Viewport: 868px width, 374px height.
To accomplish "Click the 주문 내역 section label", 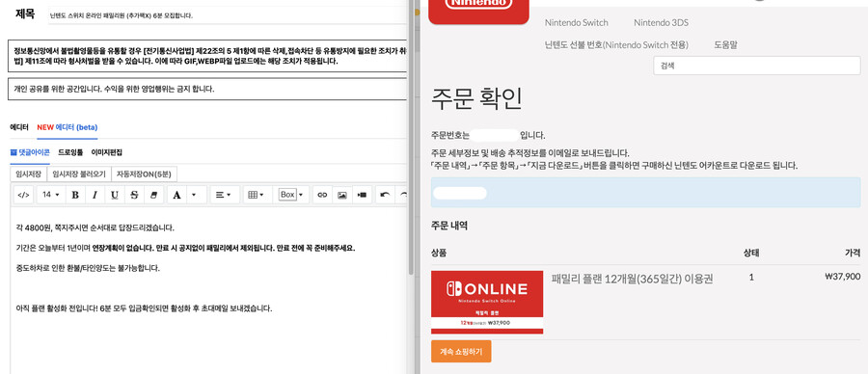I will [x=449, y=226].
